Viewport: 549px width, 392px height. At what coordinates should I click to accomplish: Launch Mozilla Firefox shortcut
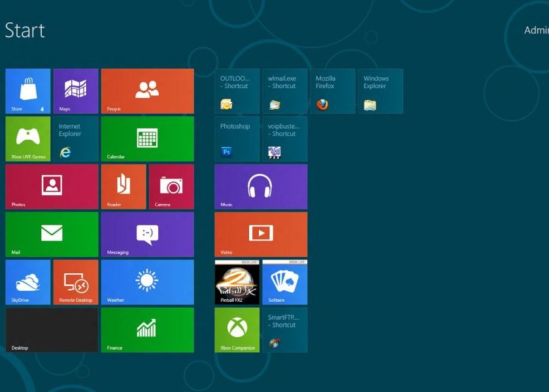coord(332,91)
